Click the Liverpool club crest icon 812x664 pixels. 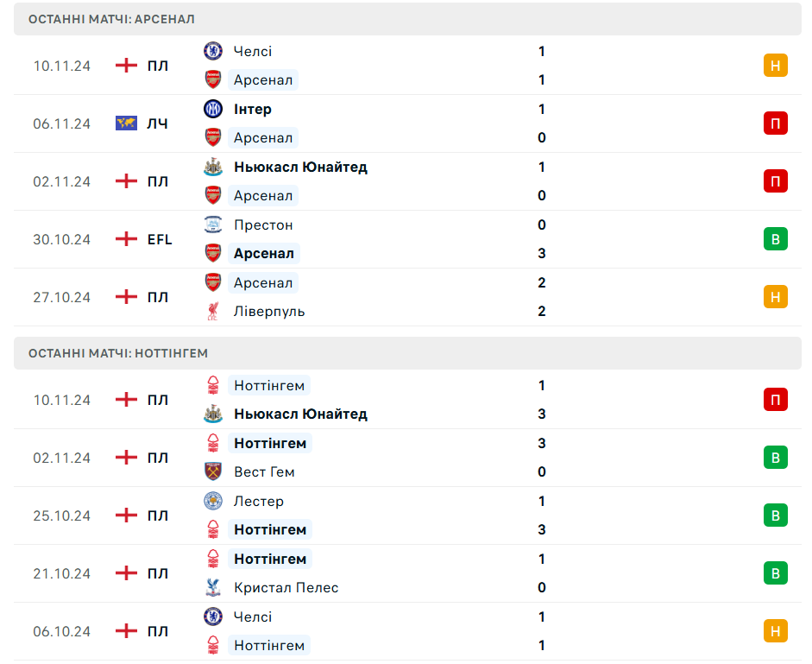[x=212, y=311]
